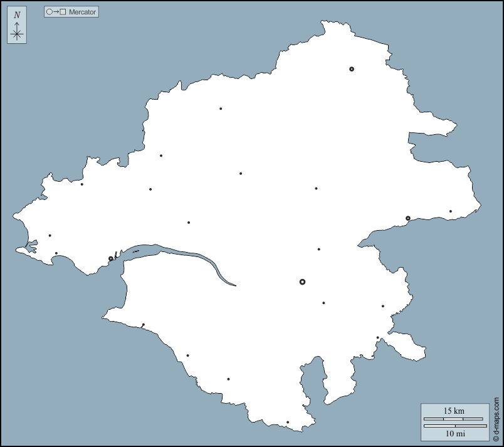Click the northernmost small dot marker
504x447 pixels.
[221, 108]
